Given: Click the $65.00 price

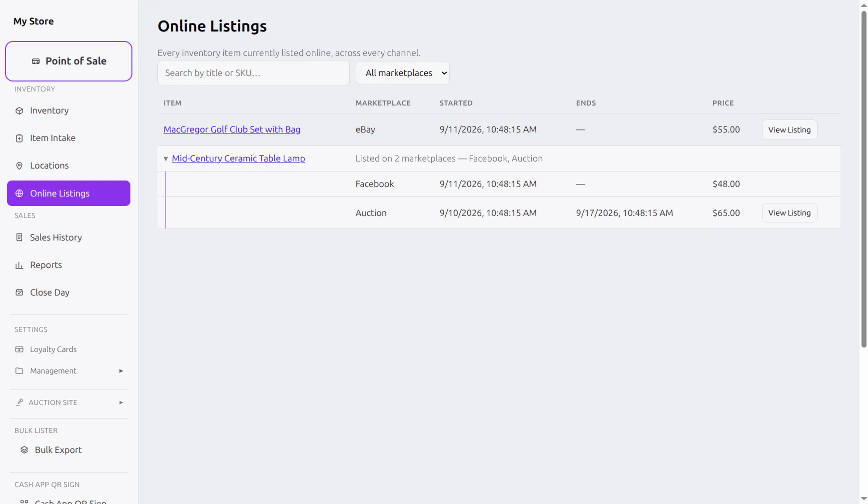Looking at the screenshot, I should tap(726, 213).
